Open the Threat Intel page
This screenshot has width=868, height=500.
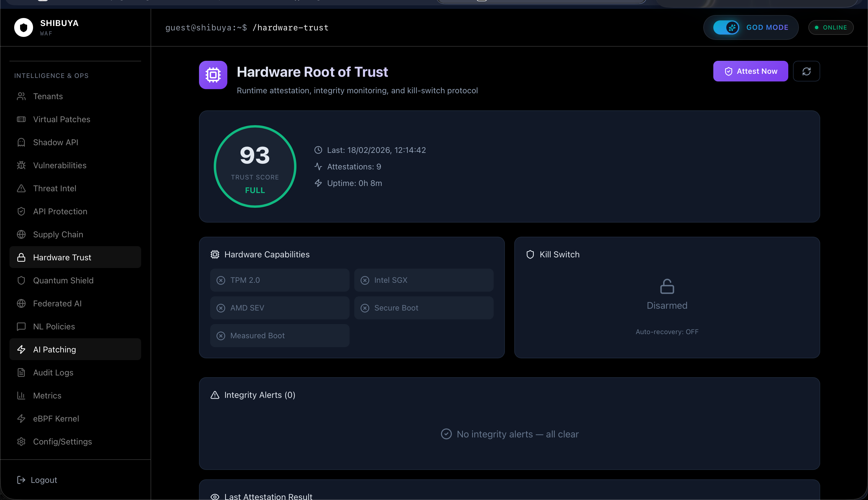click(55, 188)
